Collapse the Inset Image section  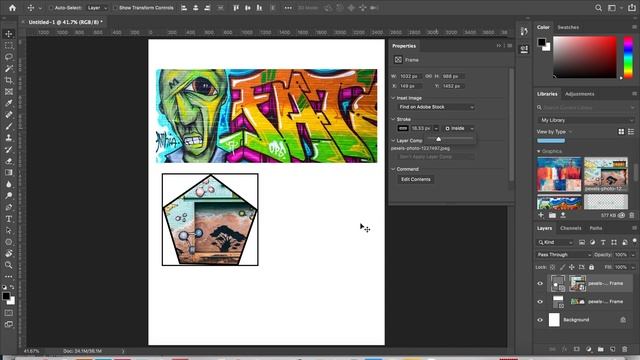point(393,98)
